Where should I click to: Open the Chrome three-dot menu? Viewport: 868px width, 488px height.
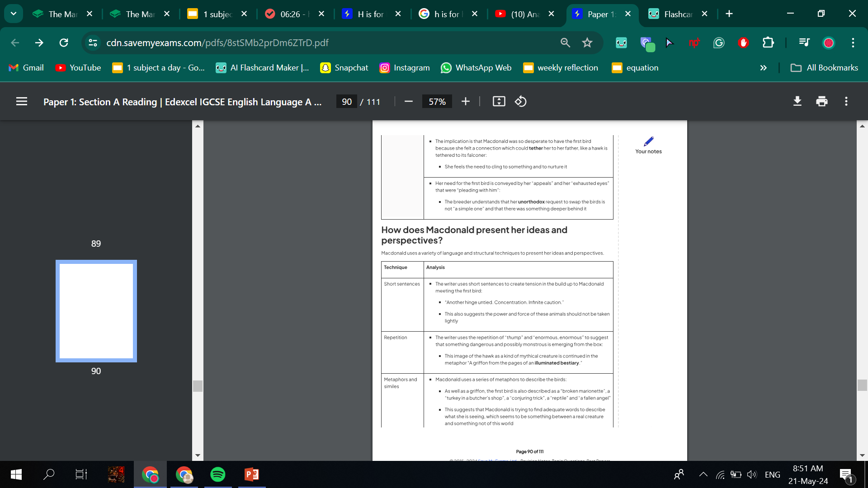click(853, 43)
